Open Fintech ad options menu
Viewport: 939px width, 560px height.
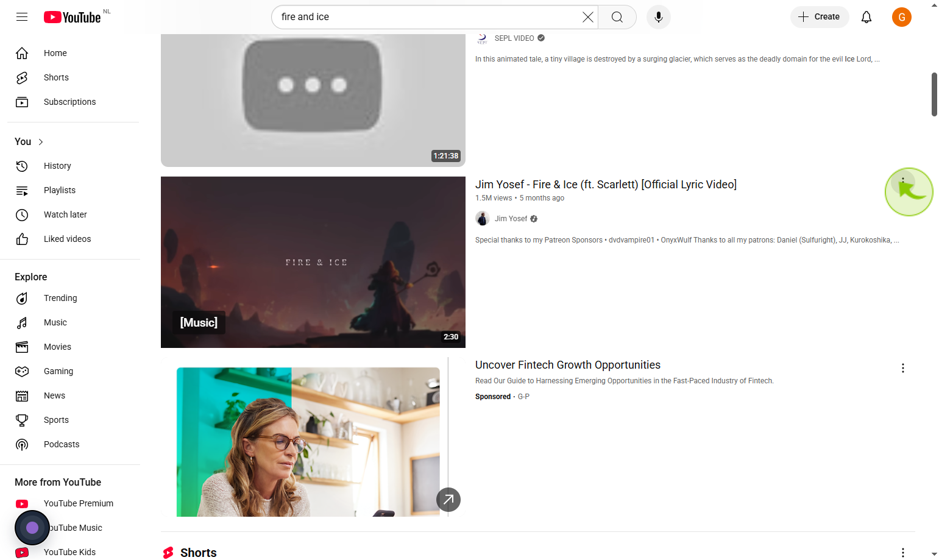click(903, 368)
